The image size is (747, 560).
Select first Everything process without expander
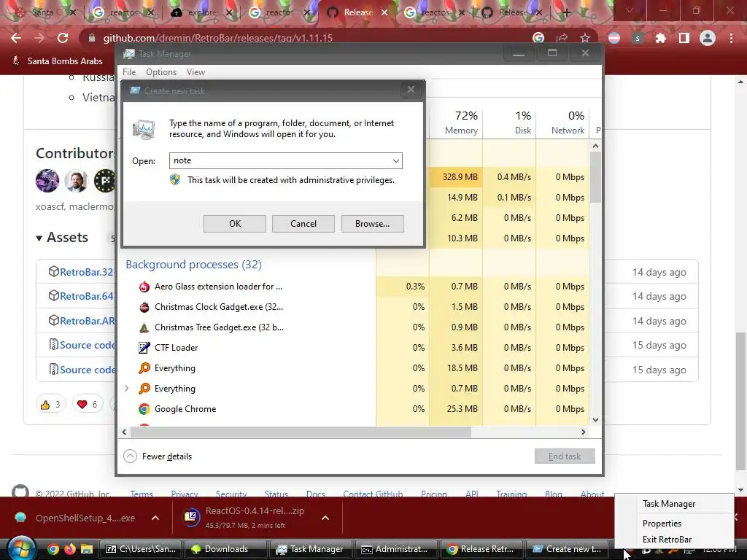pyautogui.click(x=174, y=368)
